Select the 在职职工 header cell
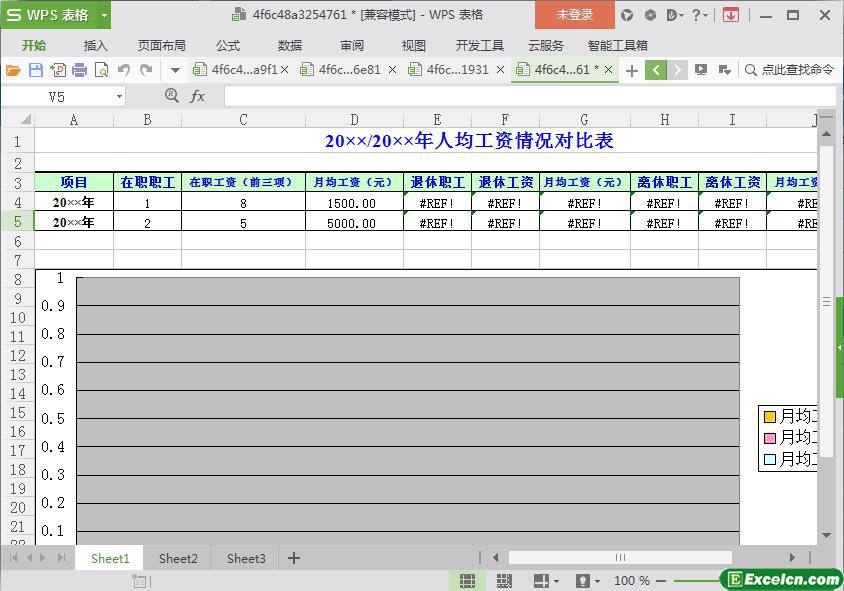The image size is (844, 591). (x=147, y=182)
